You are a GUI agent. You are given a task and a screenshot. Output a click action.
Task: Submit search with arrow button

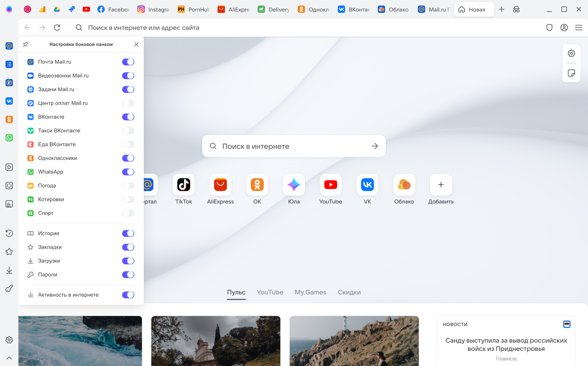click(375, 146)
